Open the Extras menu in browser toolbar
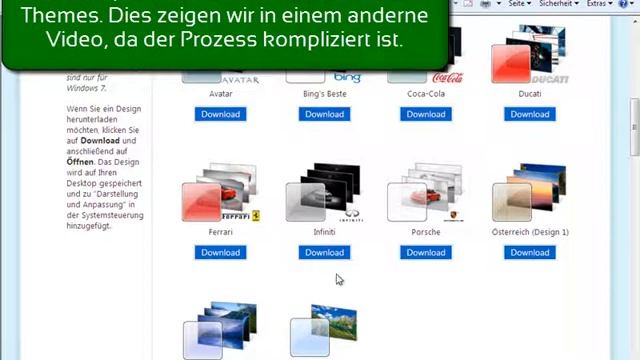The width and height of the screenshot is (640, 360). click(600, 4)
